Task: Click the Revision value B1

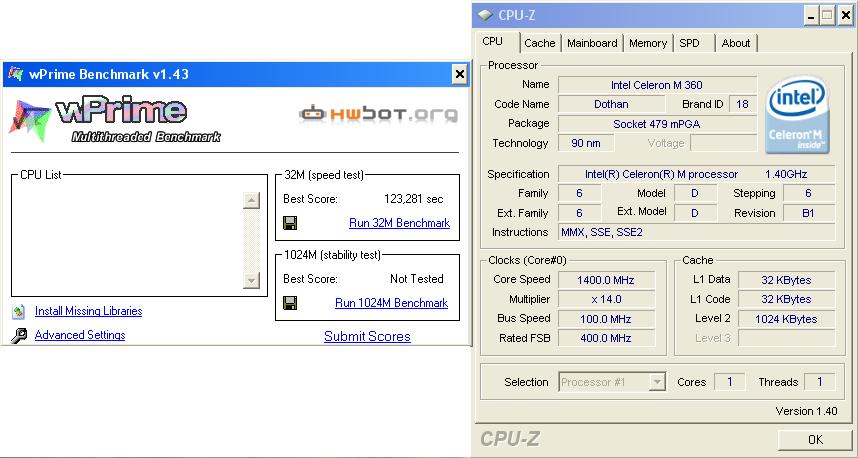Action: 809,213
